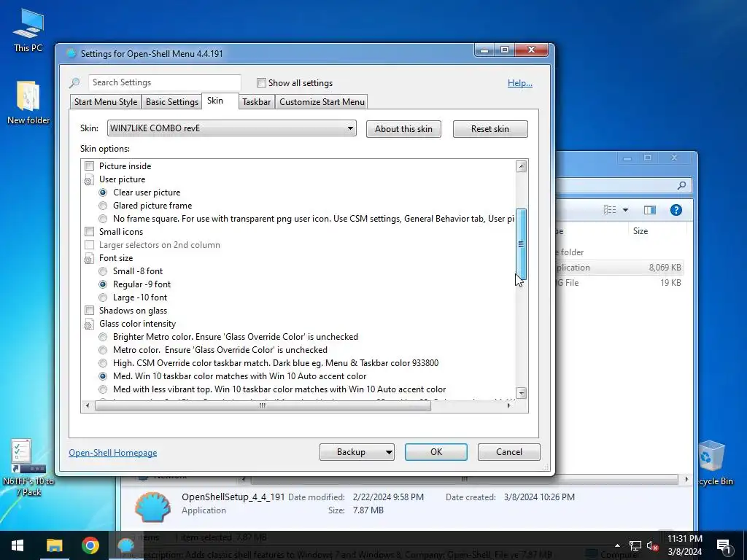Screen dimensions: 747x560
Task: Switch to Basic Settings tab
Action: pos(172,102)
